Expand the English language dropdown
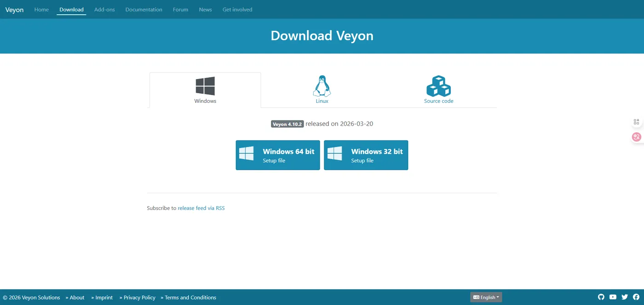This screenshot has height=305, width=644. pyautogui.click(x=486, y=297)
